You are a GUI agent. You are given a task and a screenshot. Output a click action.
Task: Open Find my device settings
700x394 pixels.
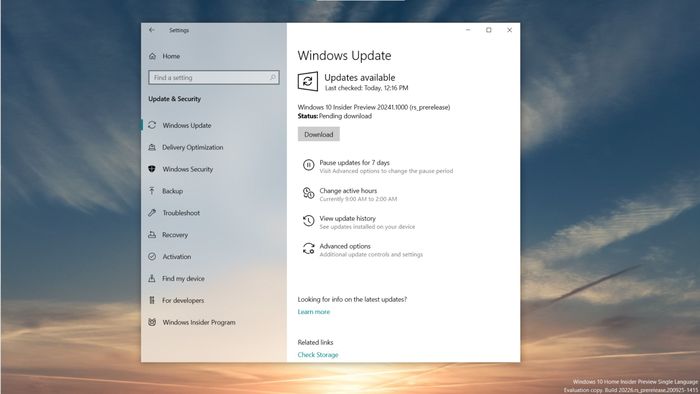tap(183, 278)
